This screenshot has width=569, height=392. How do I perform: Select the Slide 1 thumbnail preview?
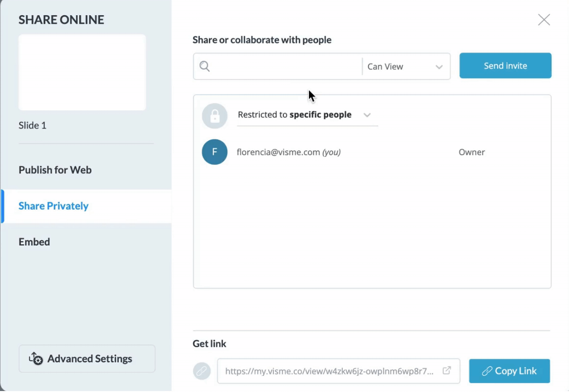click(x=82, y=72)
